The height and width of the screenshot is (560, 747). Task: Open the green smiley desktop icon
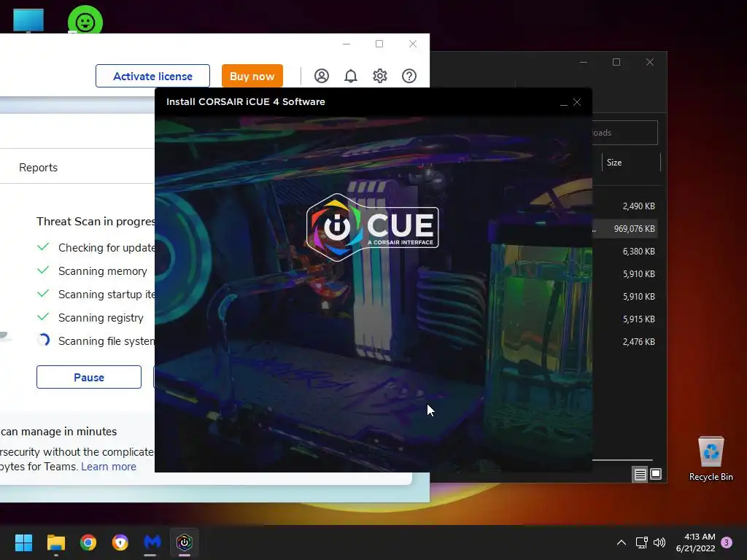[x=85, y=20]
